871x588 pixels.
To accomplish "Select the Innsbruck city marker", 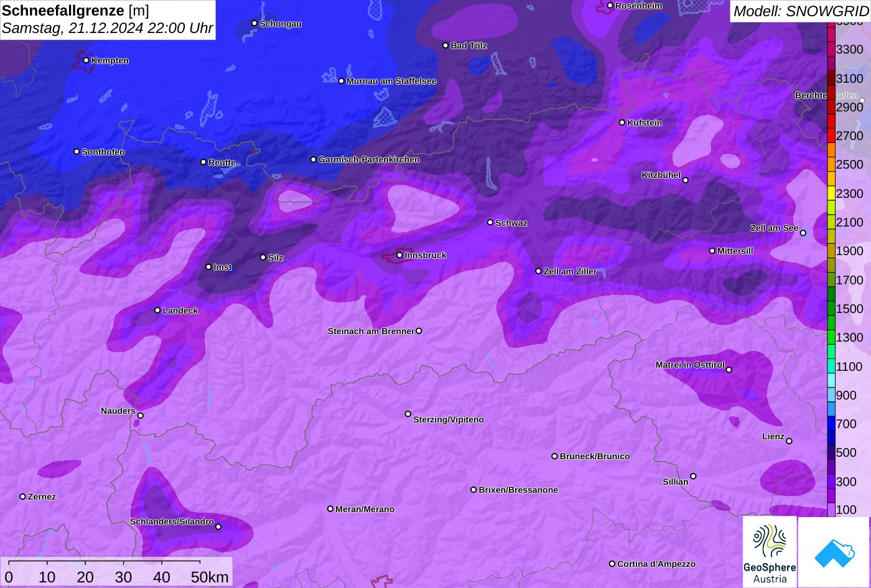I will [399, 255].
